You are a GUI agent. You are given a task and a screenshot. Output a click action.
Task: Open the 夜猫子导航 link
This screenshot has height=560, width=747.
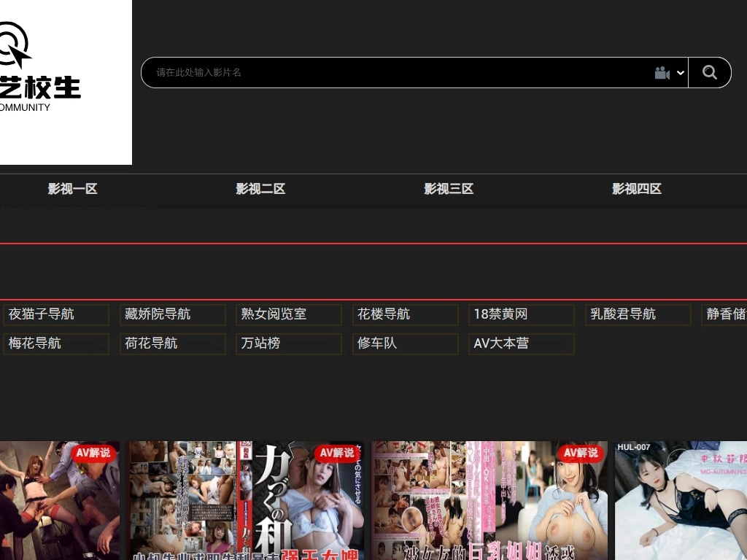point(55,314)
